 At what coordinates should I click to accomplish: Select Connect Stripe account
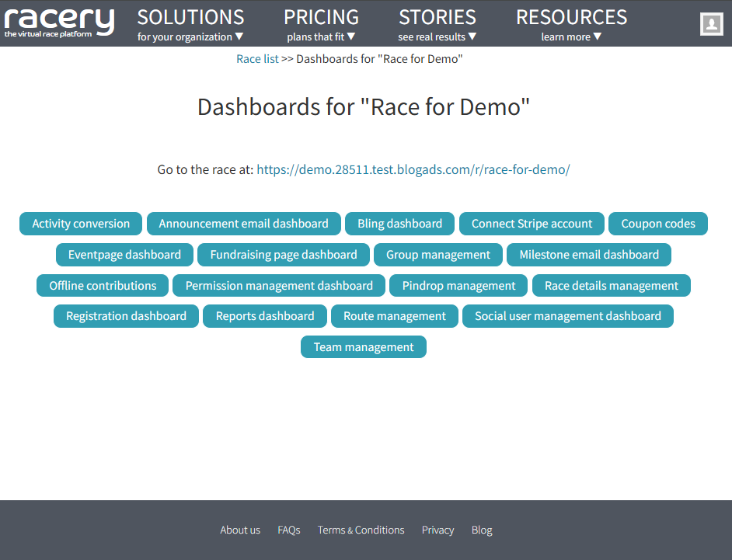(532, 223)
